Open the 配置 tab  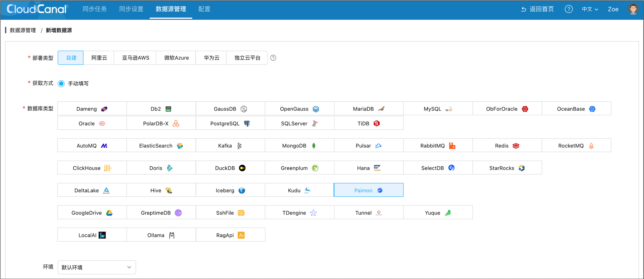204,9
